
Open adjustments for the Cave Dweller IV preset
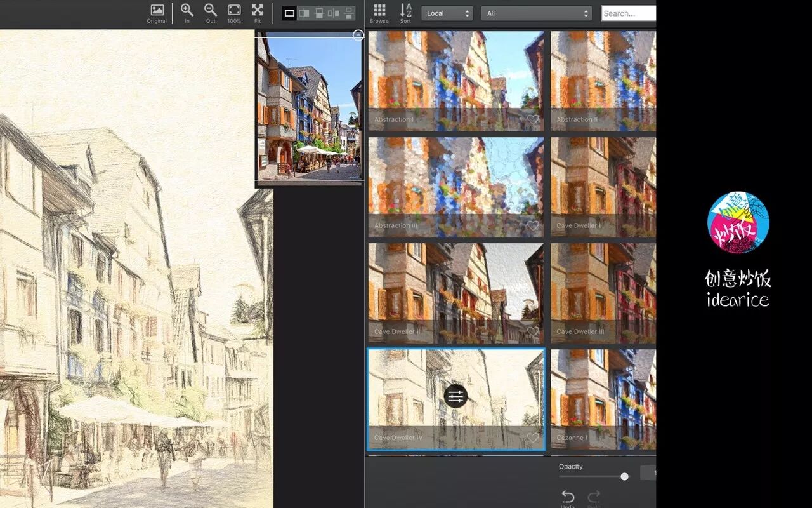pos(455,396)
